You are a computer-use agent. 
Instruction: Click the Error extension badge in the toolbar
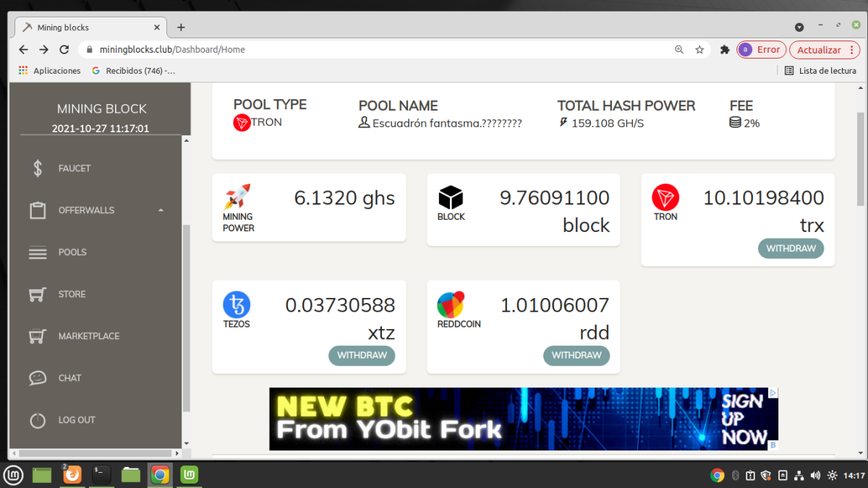761,49
